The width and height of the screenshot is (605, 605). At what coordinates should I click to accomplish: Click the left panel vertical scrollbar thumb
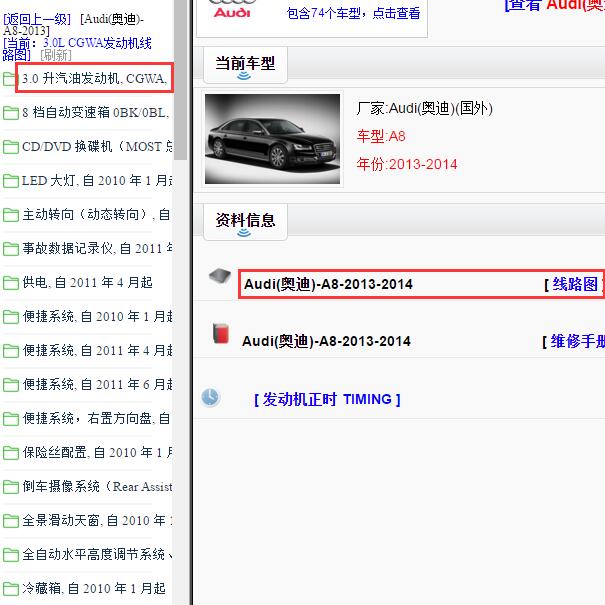click(x=180, y=79)
